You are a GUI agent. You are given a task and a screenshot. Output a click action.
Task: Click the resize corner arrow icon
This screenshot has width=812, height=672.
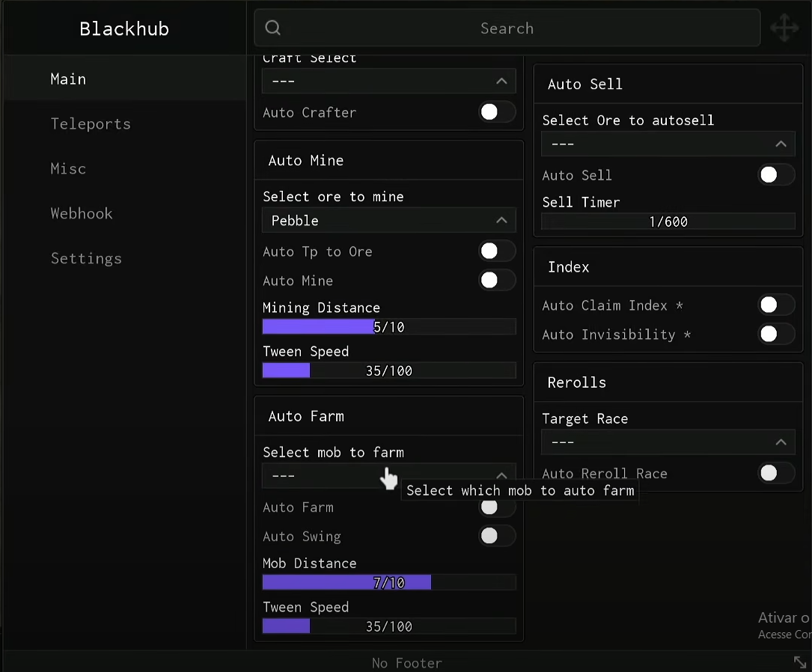pos(799,662)
